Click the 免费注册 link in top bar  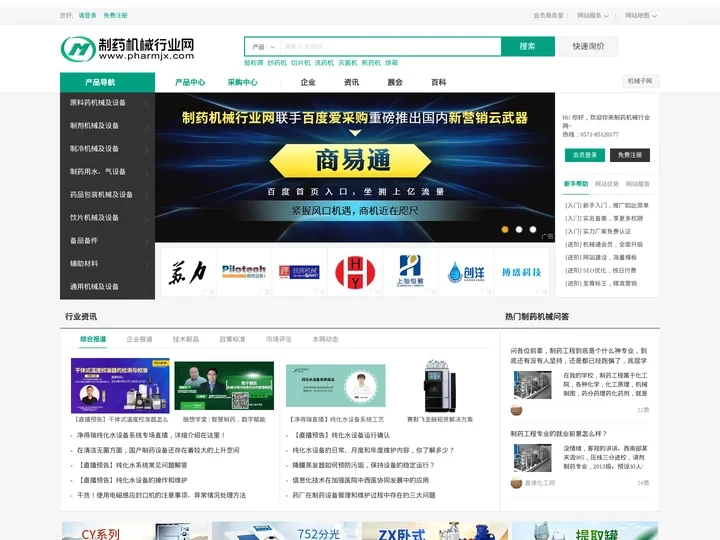[115, 16]
